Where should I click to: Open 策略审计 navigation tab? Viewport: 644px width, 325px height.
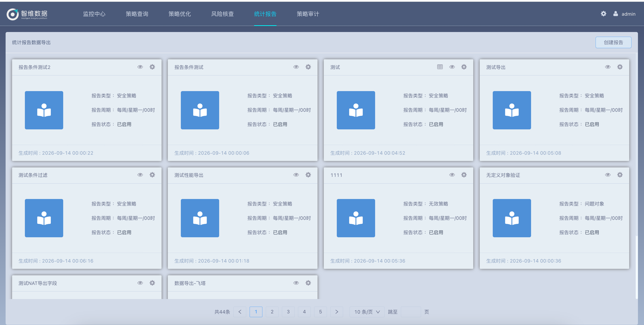[x=308, y=14]
